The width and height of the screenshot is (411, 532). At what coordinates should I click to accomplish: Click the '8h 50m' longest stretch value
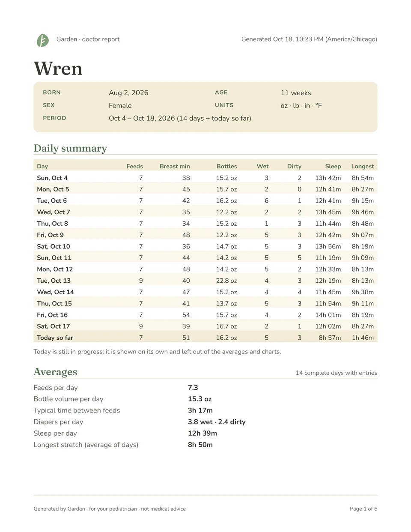click(x=200, y=445)
